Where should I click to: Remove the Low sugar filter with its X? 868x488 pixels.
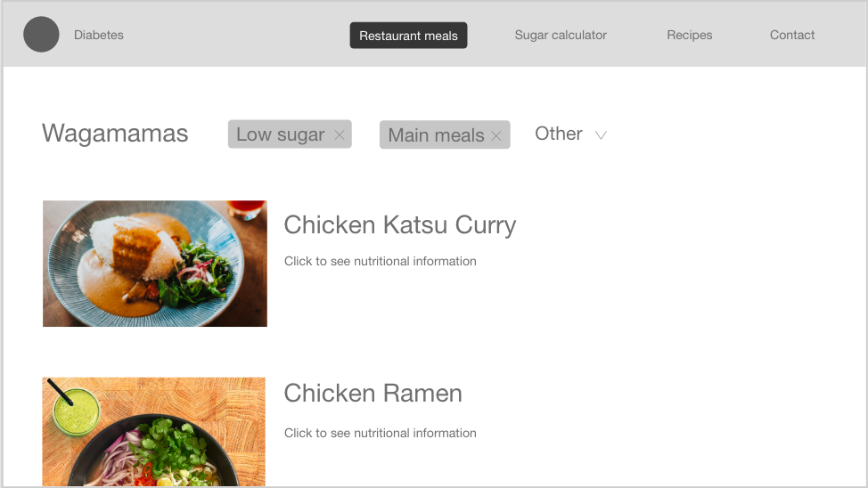pyautogui.click(x=340, y=134)
